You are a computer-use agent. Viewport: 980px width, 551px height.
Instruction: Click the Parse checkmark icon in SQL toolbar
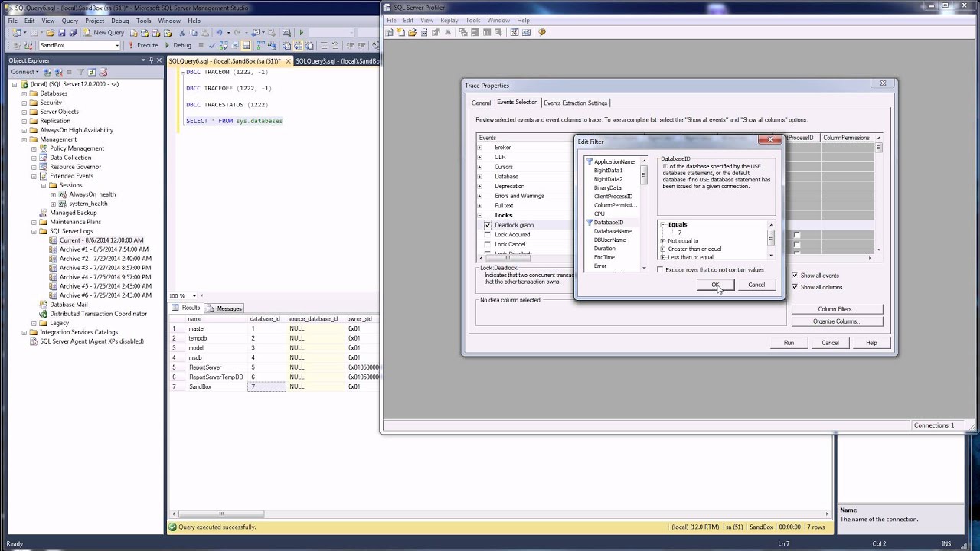coord(212,45)
